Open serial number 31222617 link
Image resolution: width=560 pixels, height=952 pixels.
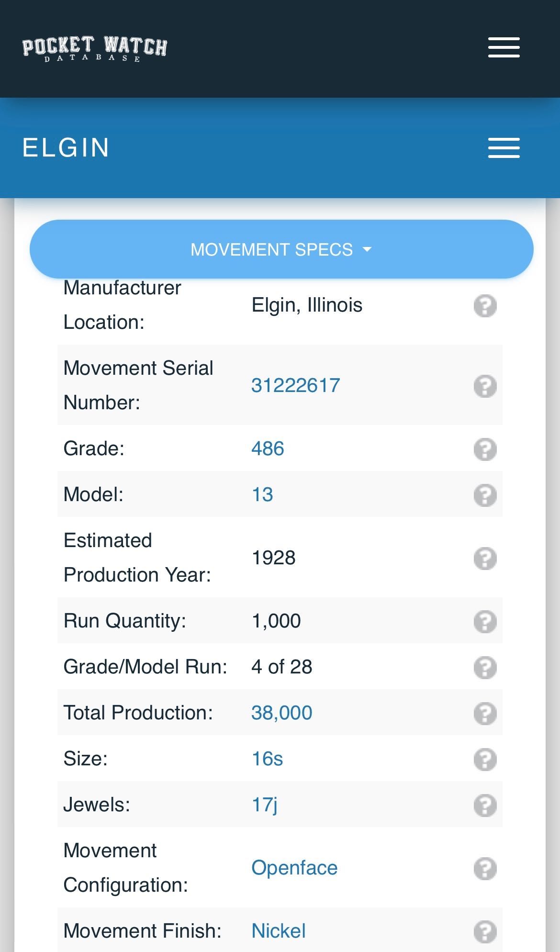click(x=296, y=386)
